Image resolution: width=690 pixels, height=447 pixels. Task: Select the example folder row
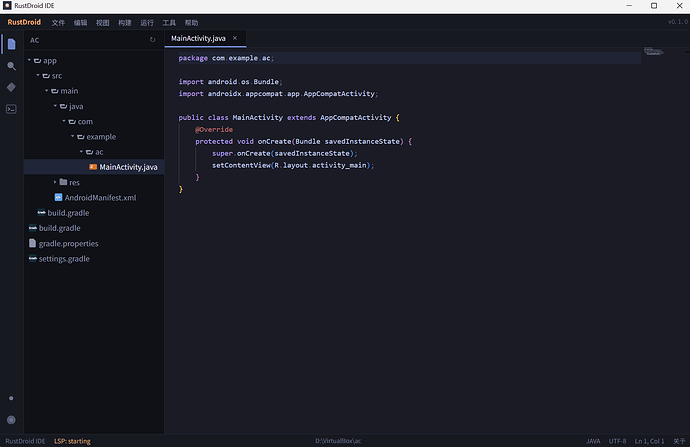[94, 136]
